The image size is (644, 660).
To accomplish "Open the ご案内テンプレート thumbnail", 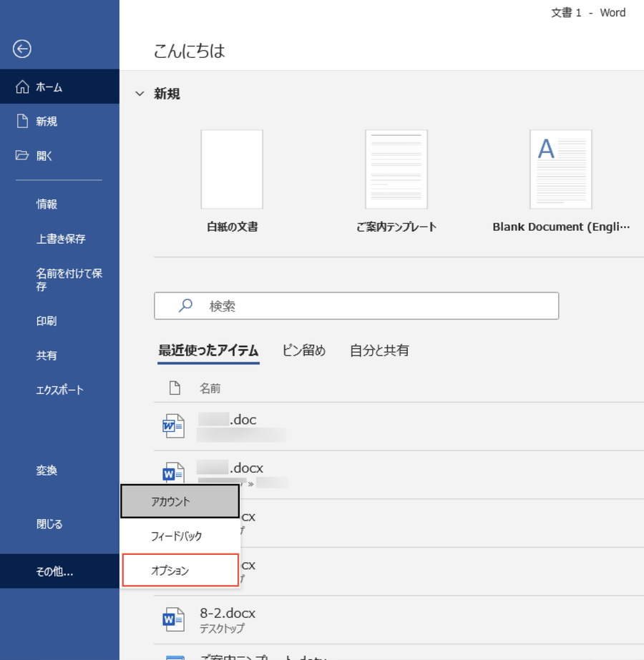I will tap(396, 169).
